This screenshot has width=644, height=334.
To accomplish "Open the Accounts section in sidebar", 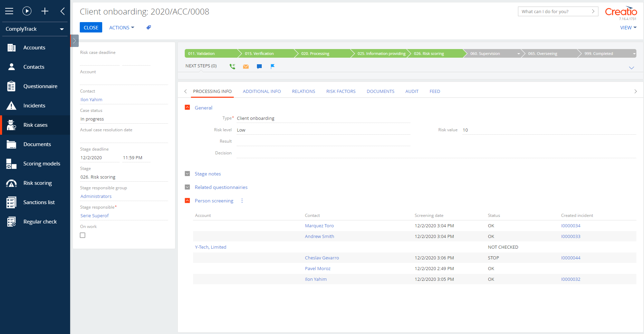I will click(34, 47).
